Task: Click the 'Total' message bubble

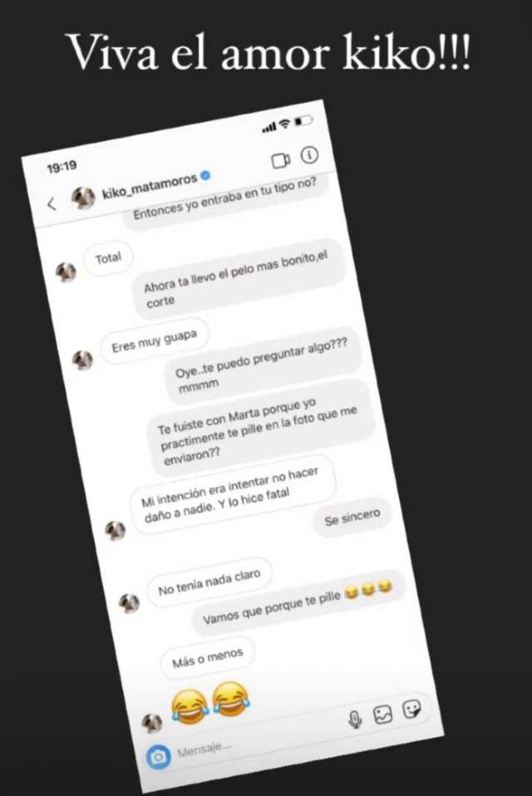Action: (108, 259)
